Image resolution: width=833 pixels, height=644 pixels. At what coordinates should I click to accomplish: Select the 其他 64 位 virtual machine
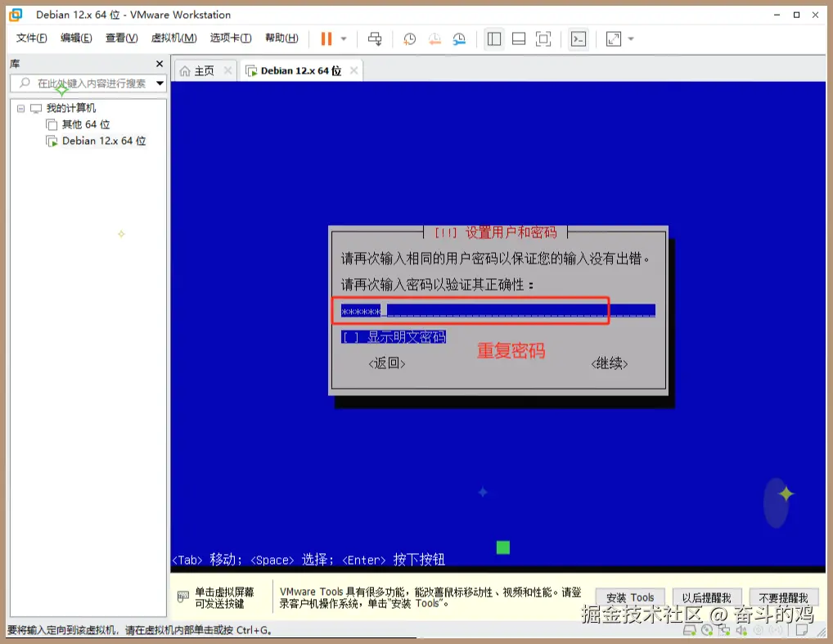point(86,124)
